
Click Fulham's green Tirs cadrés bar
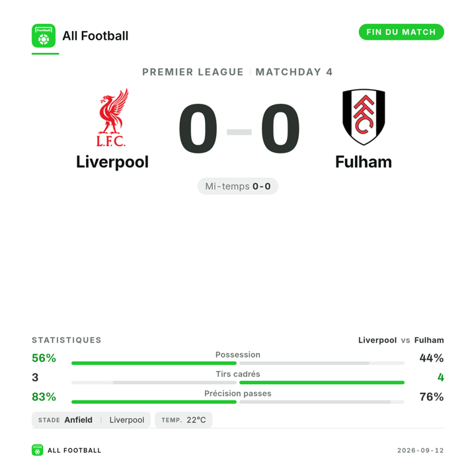322,383
